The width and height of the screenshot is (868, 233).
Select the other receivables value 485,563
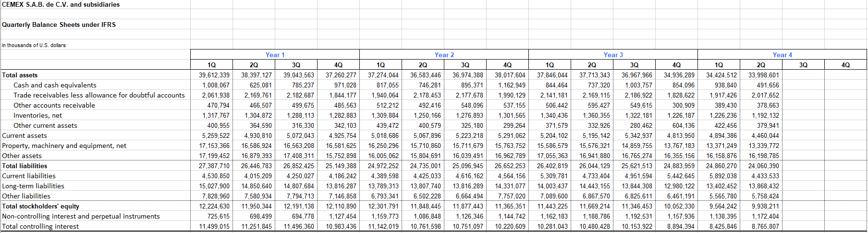[345, 105]
